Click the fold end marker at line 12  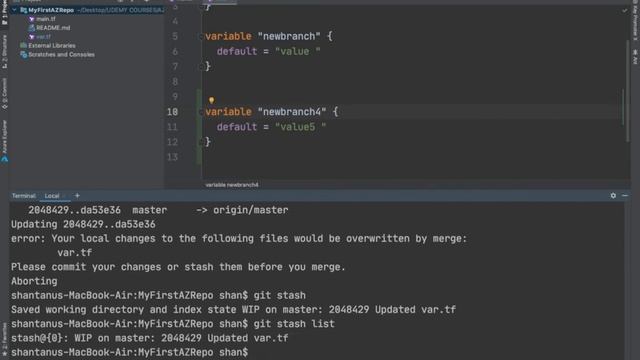201,142
